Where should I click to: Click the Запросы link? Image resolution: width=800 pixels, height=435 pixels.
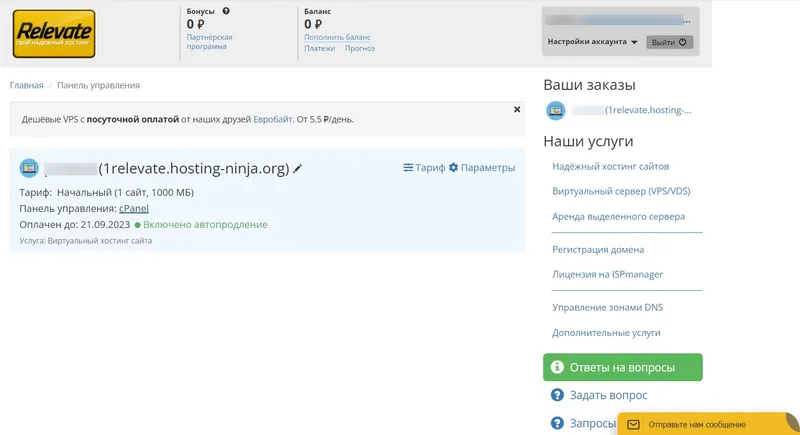click(593, 423)
